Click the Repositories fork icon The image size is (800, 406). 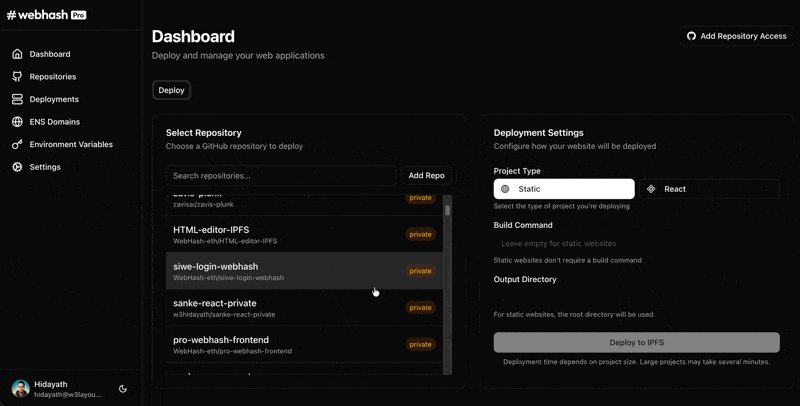click(17, 77)
